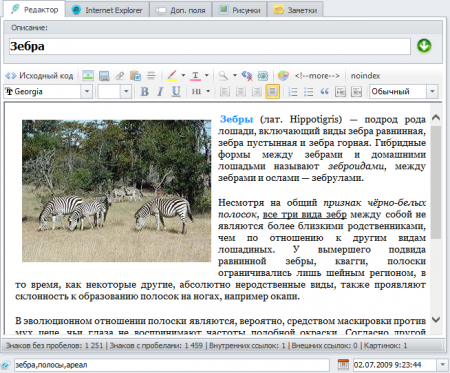Click the image gallery icon with floppy
The width and height of the screenshot is (450, 373).
click(x=104, y=76)
